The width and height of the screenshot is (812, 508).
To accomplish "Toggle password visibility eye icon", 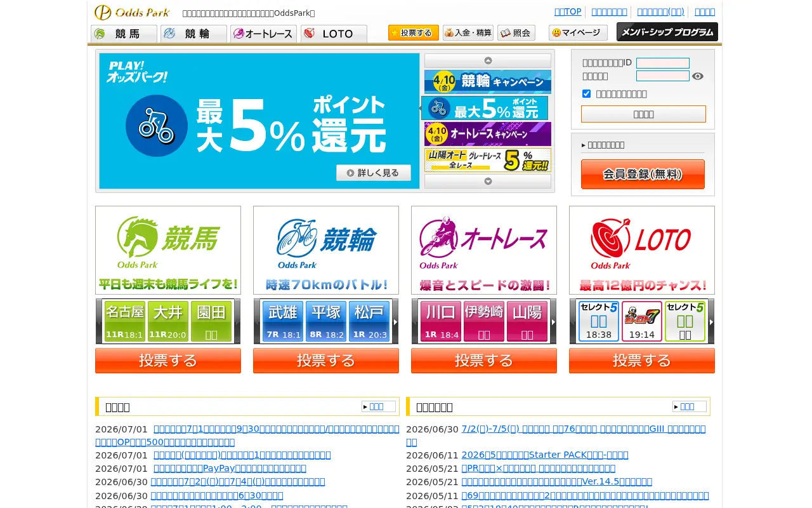I will (x=698, y=76).
